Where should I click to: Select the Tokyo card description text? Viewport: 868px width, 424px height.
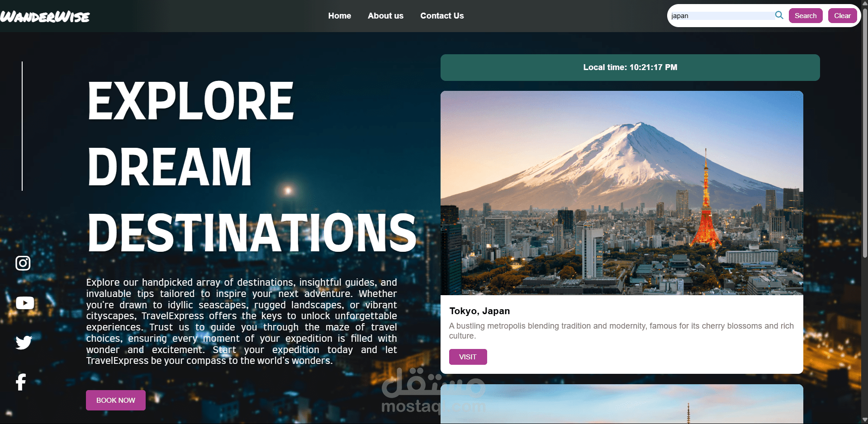621,330
